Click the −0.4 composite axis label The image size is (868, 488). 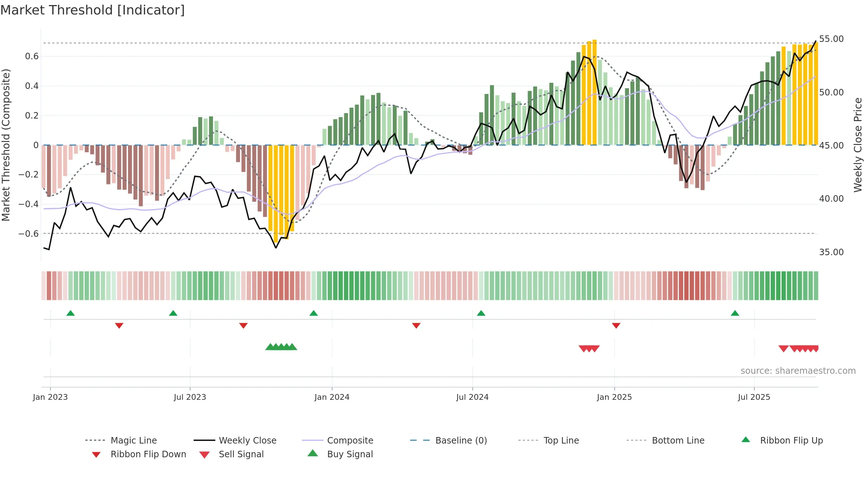(29, 204)
